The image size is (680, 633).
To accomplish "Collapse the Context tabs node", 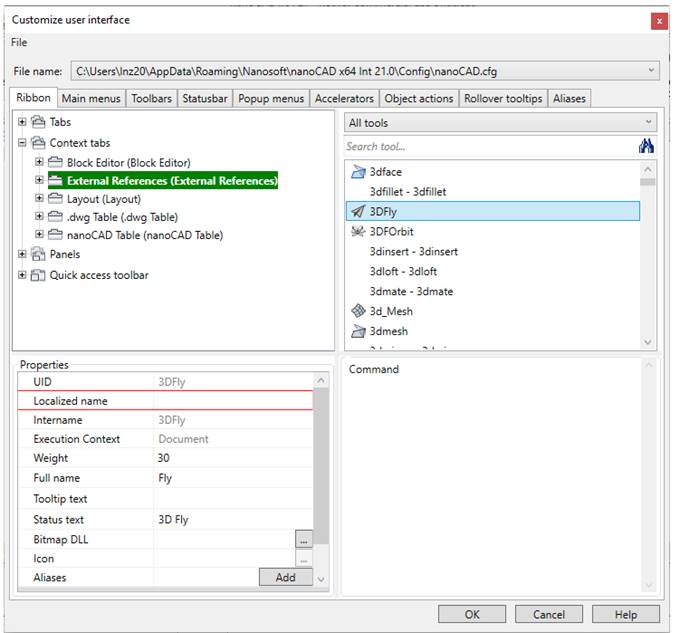I will pyautogui.click(x=23, y=143).
